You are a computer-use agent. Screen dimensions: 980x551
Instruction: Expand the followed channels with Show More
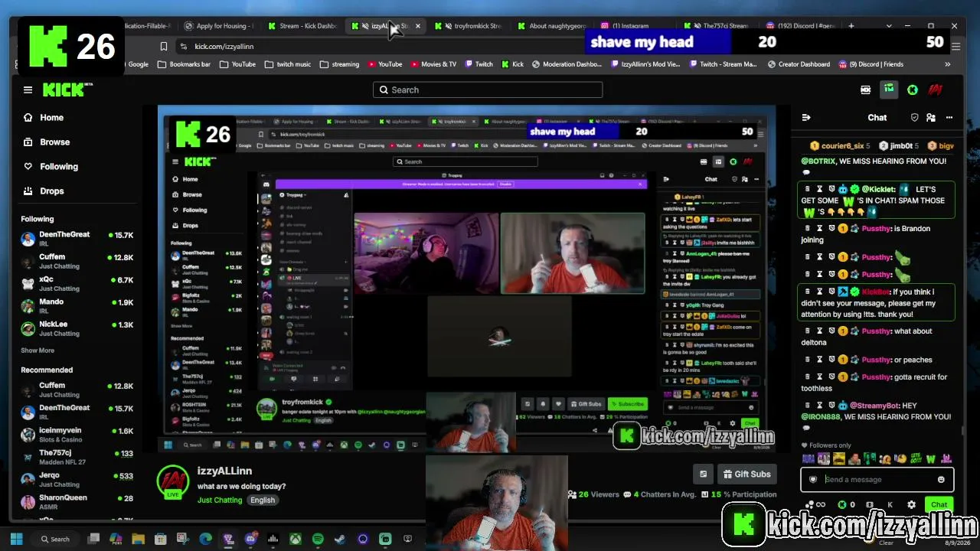tap(38, 350)
